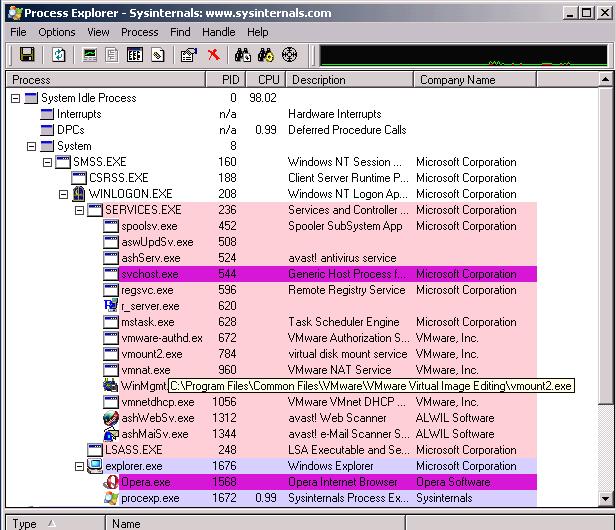
Task: Select the vmount2.exe process row
Action: coord(320,354)
